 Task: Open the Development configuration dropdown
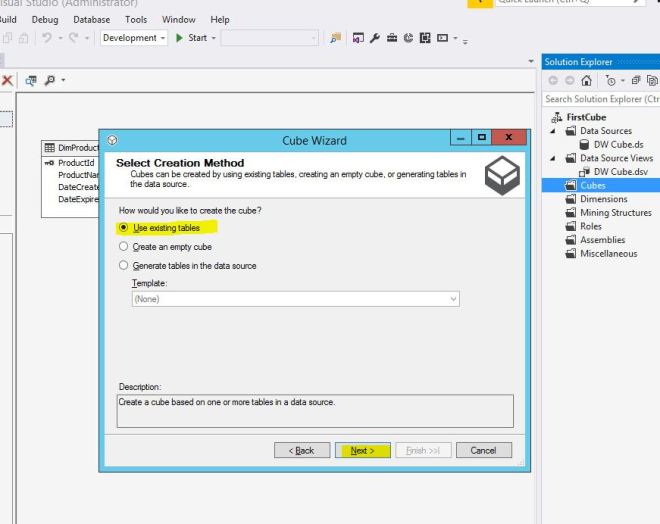(135, 38)
